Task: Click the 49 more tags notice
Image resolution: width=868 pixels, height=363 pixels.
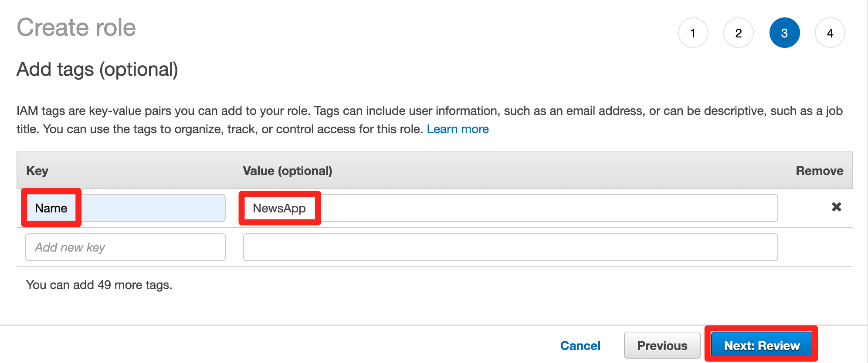Action: point(99,285)
